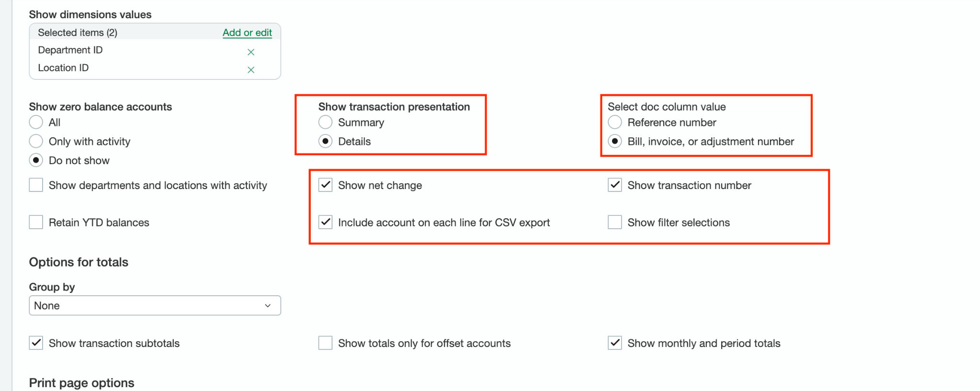The image size is (980, 391).
Task: Check the Retain YTD balances box
Action: click(x=36, y=223)
